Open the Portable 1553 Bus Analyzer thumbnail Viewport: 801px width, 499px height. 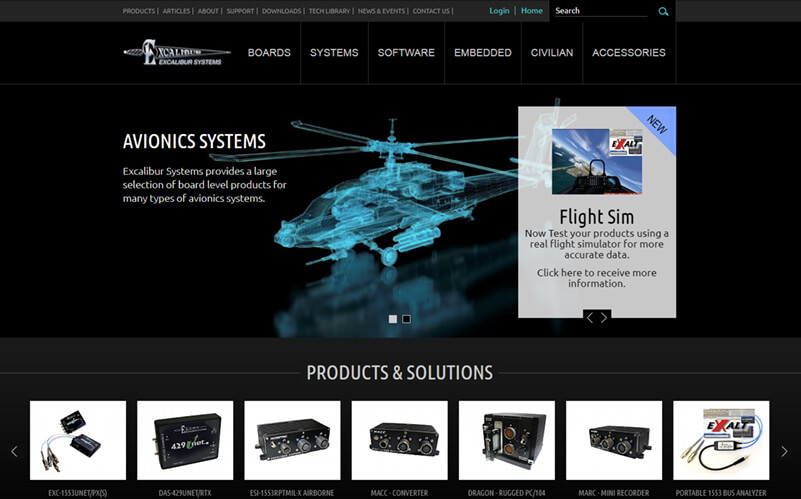(x=721, y=441)
